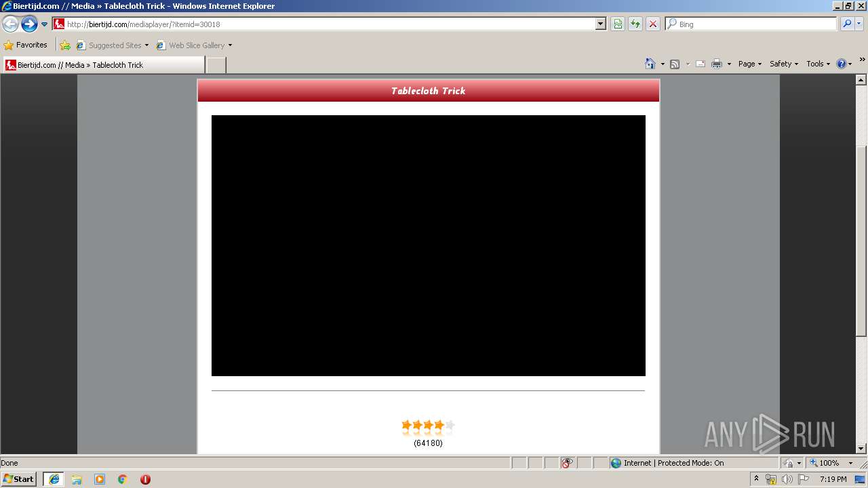Image resolution: width=868 pixels, height=488 pixels.
Task: Stop loading with the red X icon
Action: (653, 24)
